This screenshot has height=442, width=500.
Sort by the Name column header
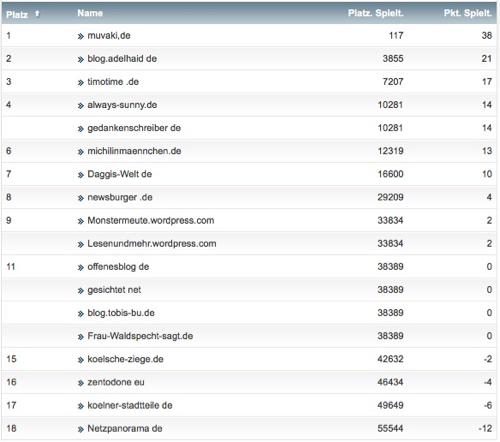pos(90,13)
